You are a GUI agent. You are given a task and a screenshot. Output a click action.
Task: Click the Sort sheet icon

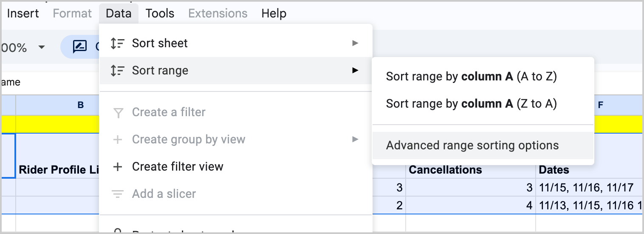click(x=117, y=43)
